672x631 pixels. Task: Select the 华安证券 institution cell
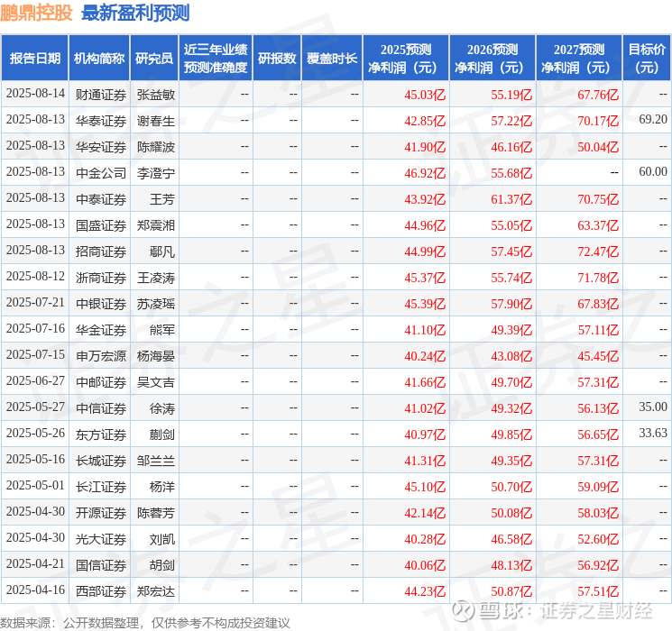[101, 147]
